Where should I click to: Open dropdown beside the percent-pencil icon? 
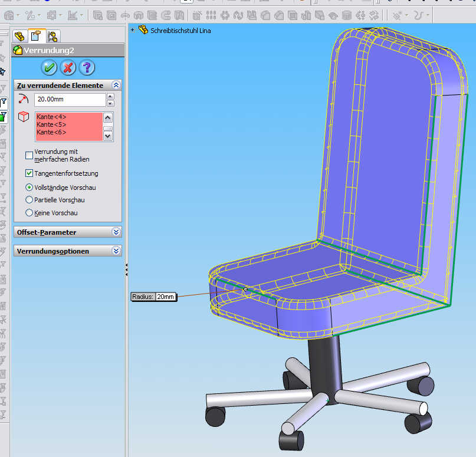click(40, 15)
